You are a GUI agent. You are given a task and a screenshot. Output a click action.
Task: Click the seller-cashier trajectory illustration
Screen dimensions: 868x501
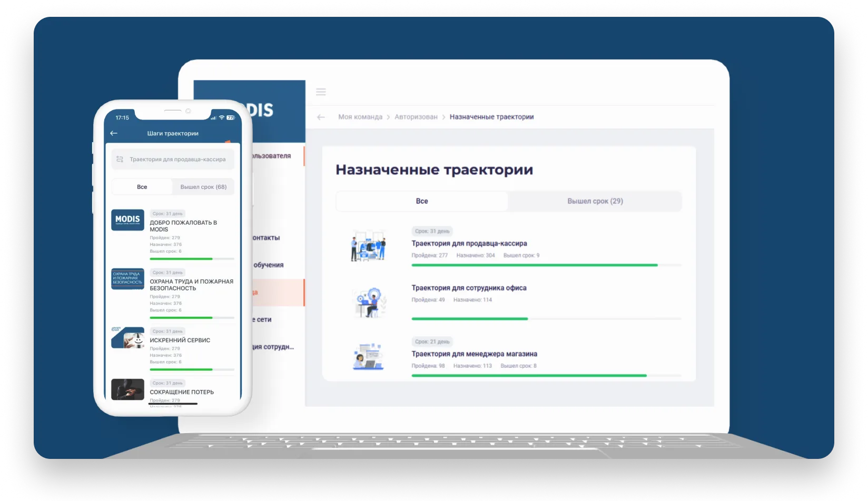[x=369, y=246]
